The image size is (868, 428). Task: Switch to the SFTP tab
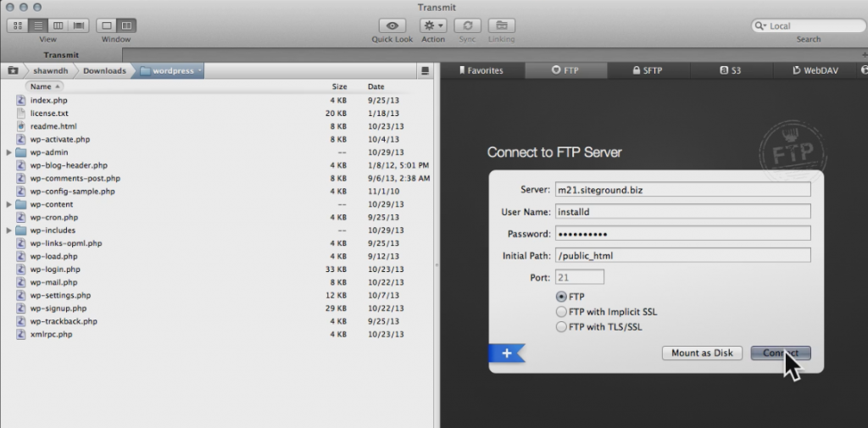pos(648,70)
